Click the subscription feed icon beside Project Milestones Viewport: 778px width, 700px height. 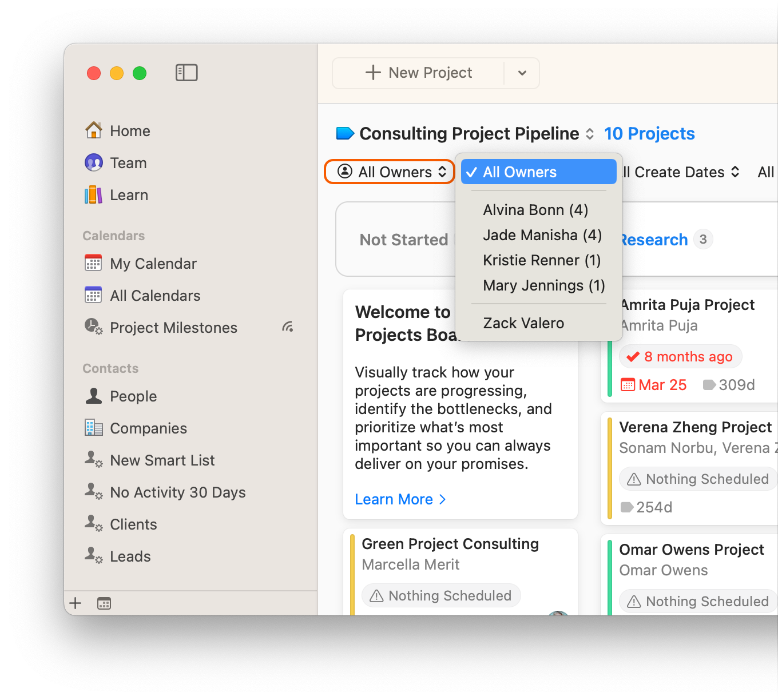[x=288, y=327]
